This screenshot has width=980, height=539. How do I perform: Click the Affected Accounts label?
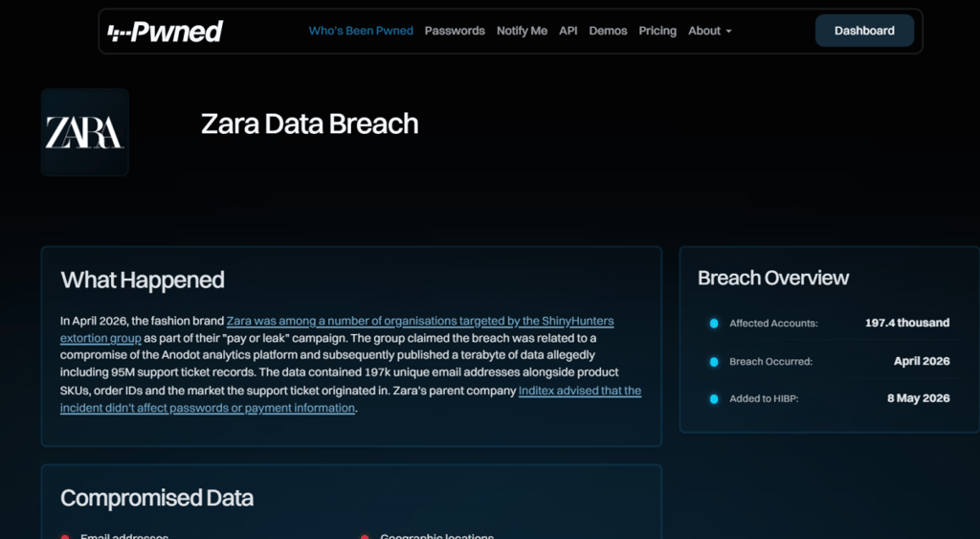(x=773, y=324)
